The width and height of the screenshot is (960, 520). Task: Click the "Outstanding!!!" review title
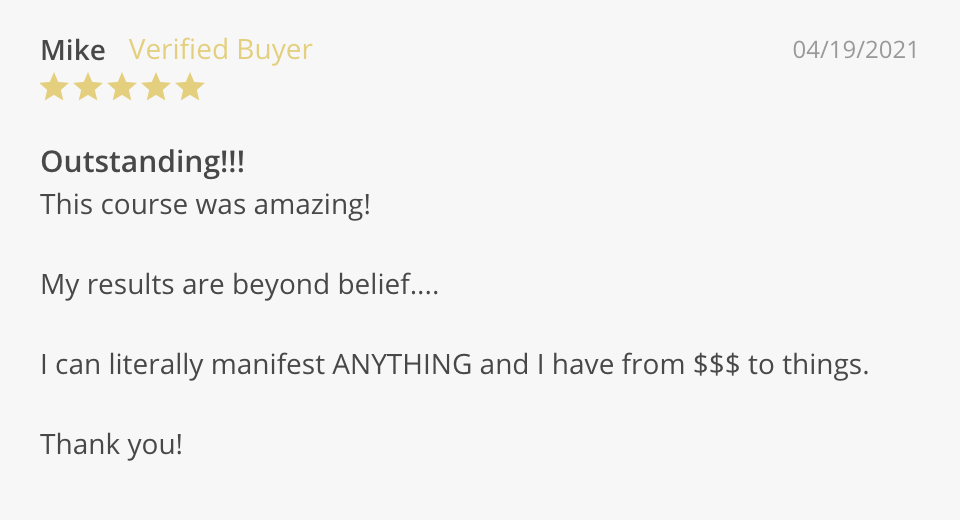[x=142, y=161]
